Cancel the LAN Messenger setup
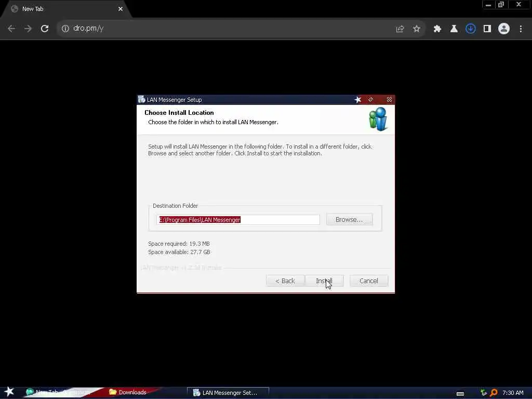The image size is (532, 399). tap(369, 281)
